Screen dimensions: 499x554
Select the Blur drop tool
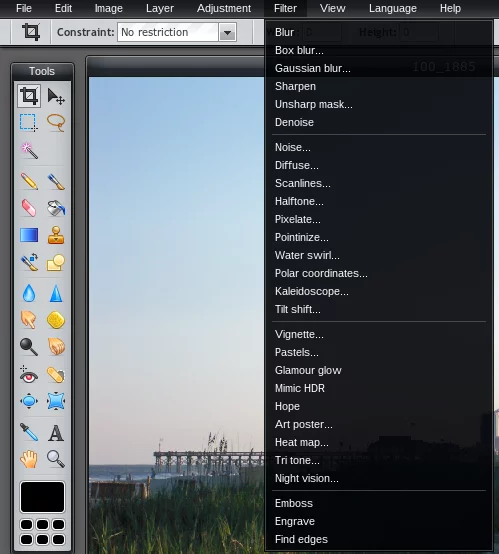pos(29,293)
